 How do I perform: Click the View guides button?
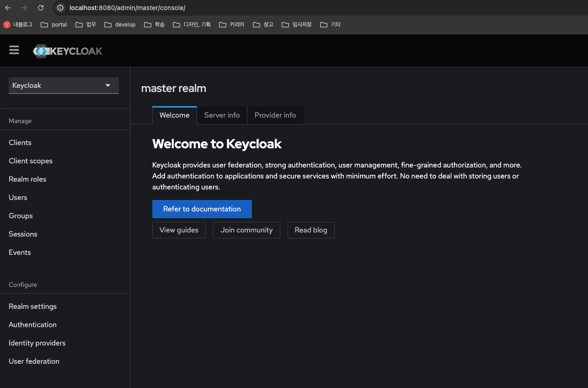179,230
